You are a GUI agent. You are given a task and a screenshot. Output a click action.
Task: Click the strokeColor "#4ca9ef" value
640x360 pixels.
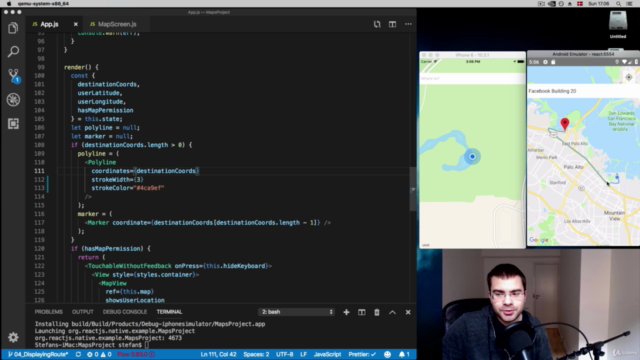coord(149,188)
